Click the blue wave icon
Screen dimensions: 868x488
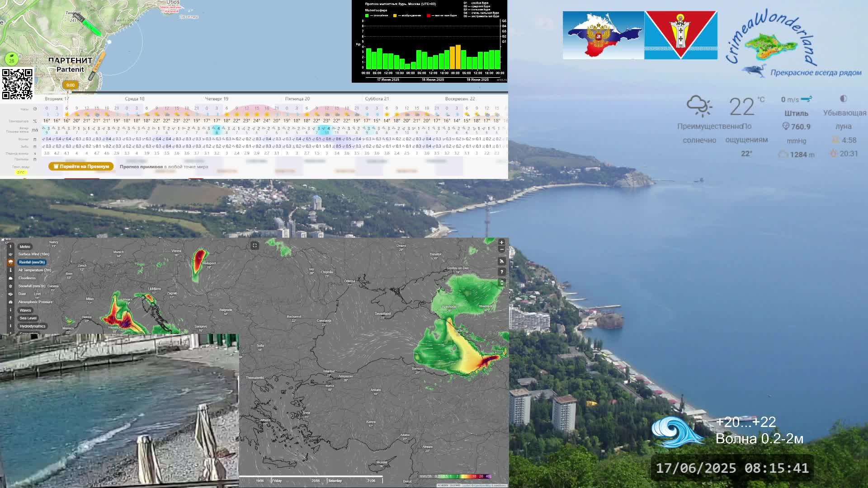tap(678, 432)
